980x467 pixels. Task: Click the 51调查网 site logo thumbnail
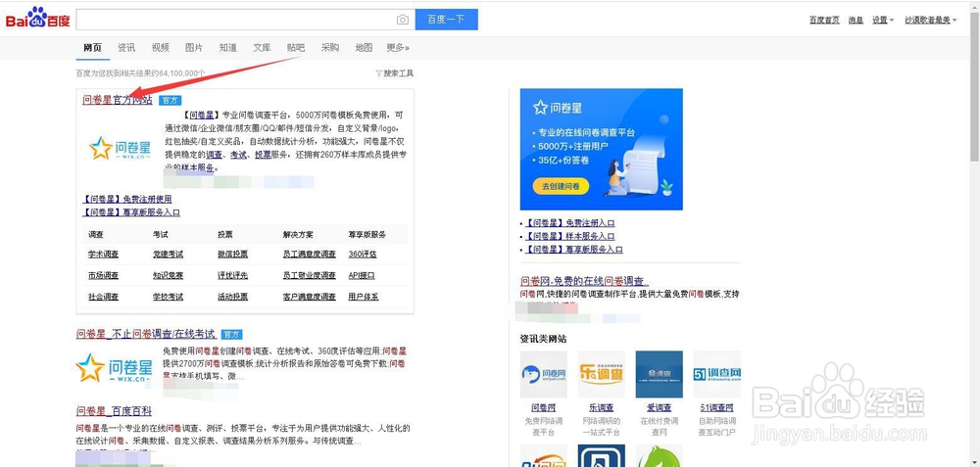(717, 374)
